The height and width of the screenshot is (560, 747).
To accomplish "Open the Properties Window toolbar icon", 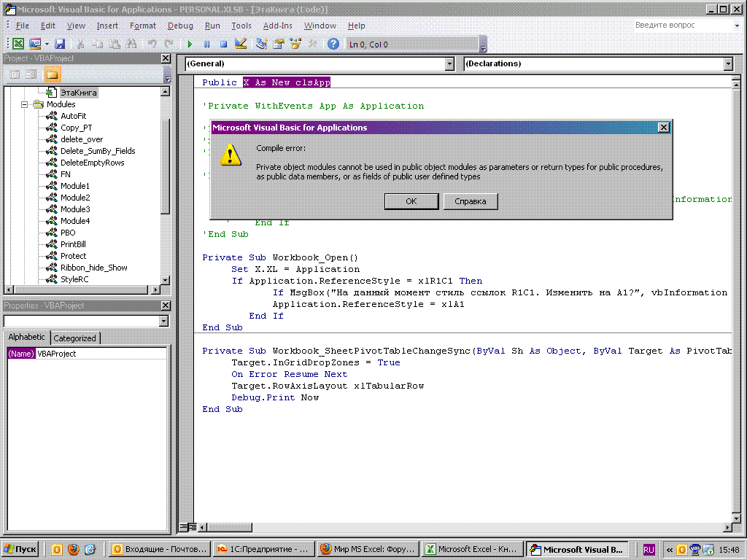I will pos(278,44).
